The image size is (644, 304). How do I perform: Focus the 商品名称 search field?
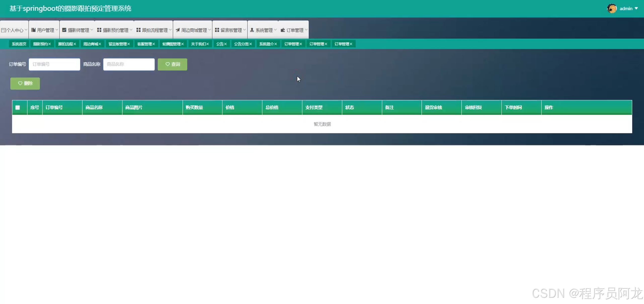click(129, 64)
